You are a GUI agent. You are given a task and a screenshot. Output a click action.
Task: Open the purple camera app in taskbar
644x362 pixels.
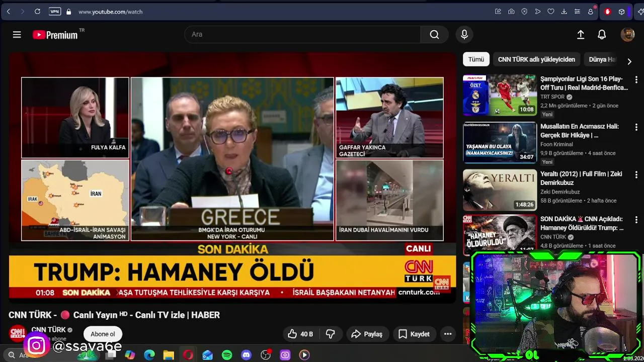click(285, 355)
